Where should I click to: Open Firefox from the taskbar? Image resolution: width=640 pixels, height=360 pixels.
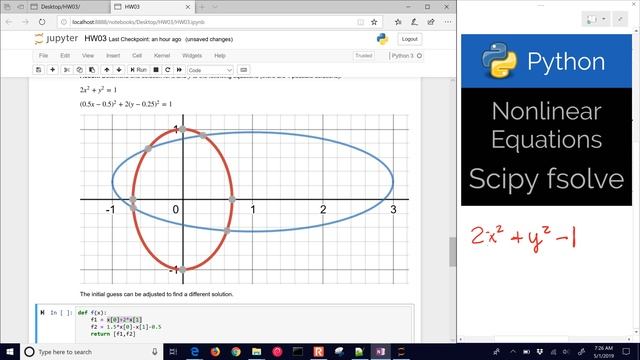(215, 351)
